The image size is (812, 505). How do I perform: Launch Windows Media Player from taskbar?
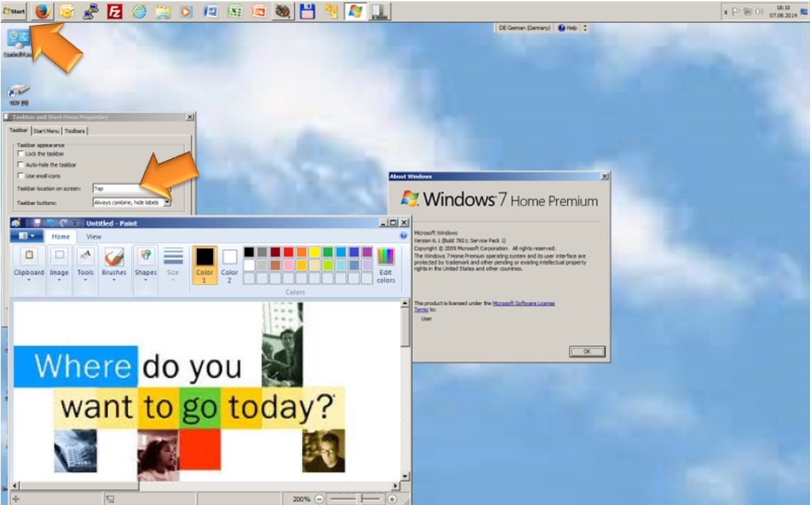187,11
